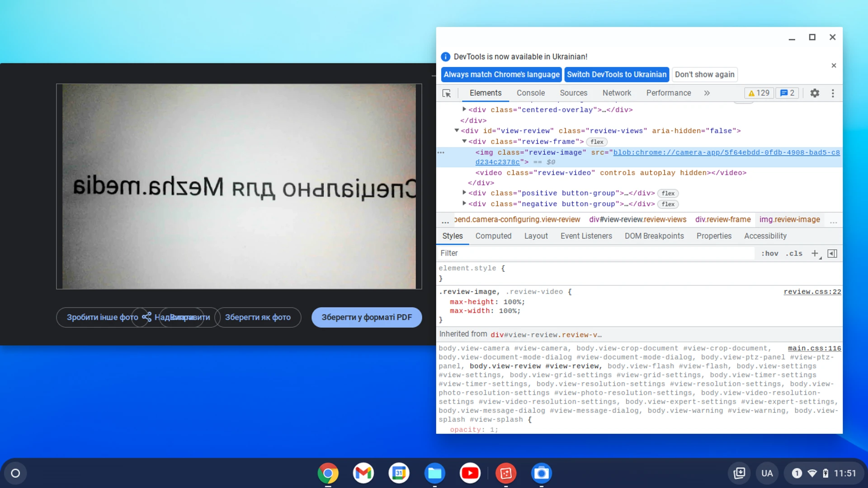
Task: Open the Camera app icon in taskbar
Action: pos(541,473)
